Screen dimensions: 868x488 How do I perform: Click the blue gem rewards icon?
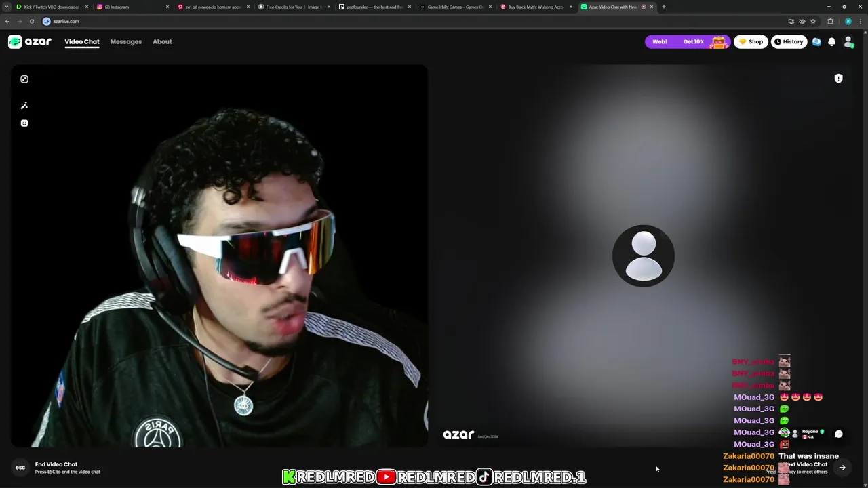pyautogui.click(x=816, y=41)
